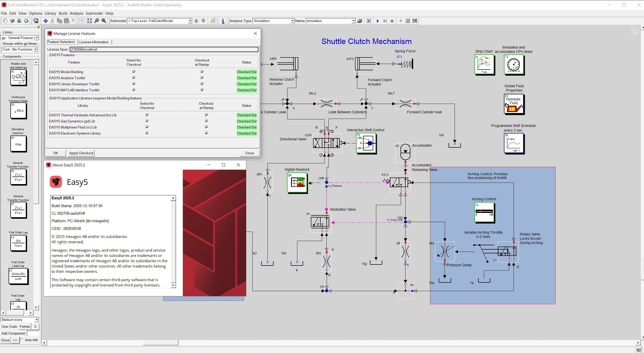Click the Apply Checkout button
The image size is (644, 353).
click(81, 153)
